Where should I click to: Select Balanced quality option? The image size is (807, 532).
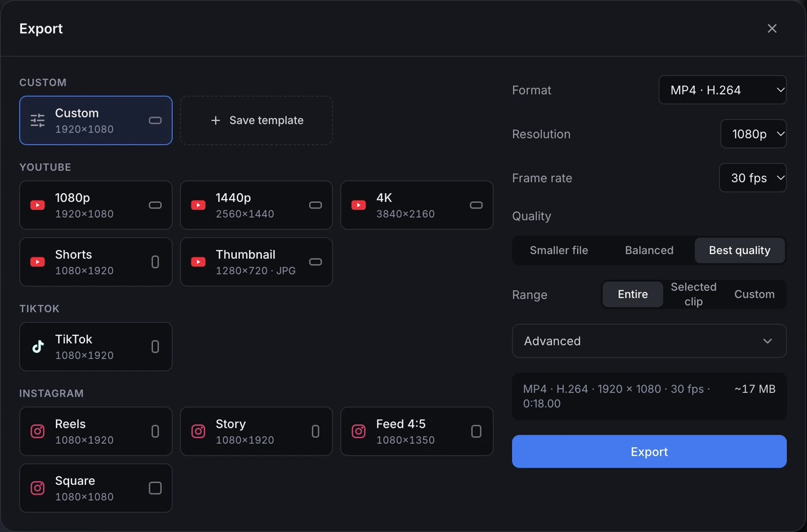(649, 250)
